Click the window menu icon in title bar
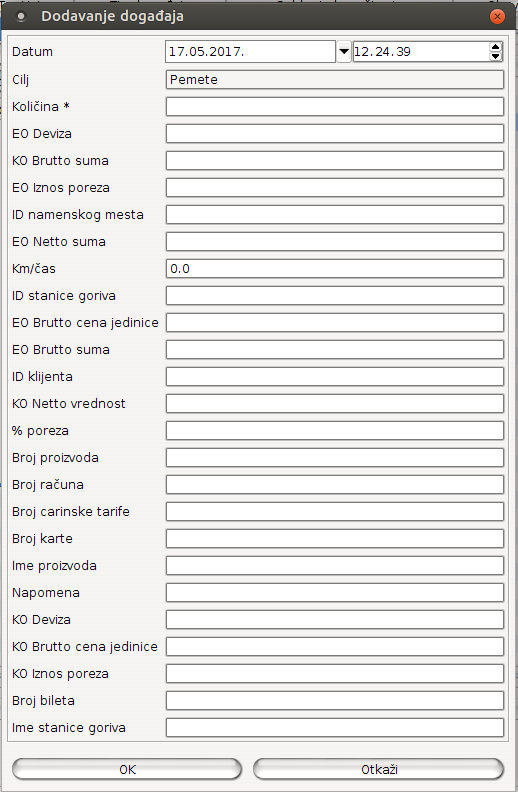 click(21, 17)
